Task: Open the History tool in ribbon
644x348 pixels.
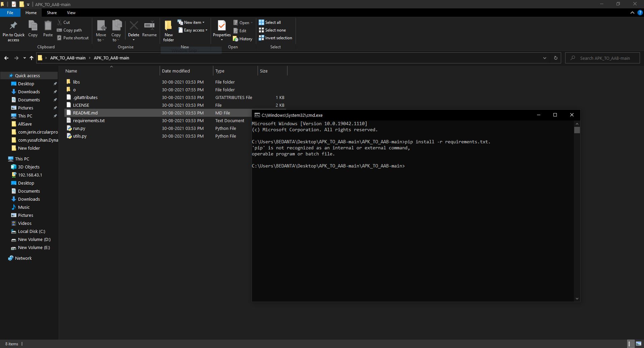Action: pos(243,39)
